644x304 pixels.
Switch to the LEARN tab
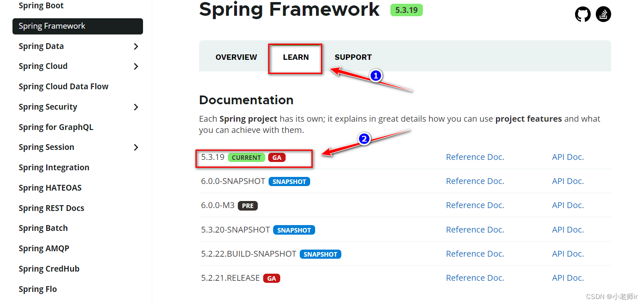(x=296, y=57)
